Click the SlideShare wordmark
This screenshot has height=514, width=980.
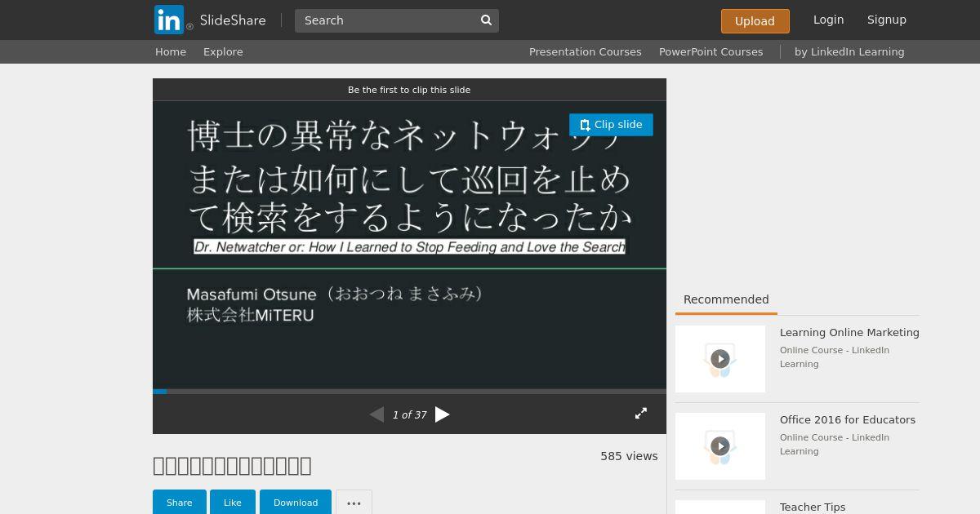coord(233,20)
